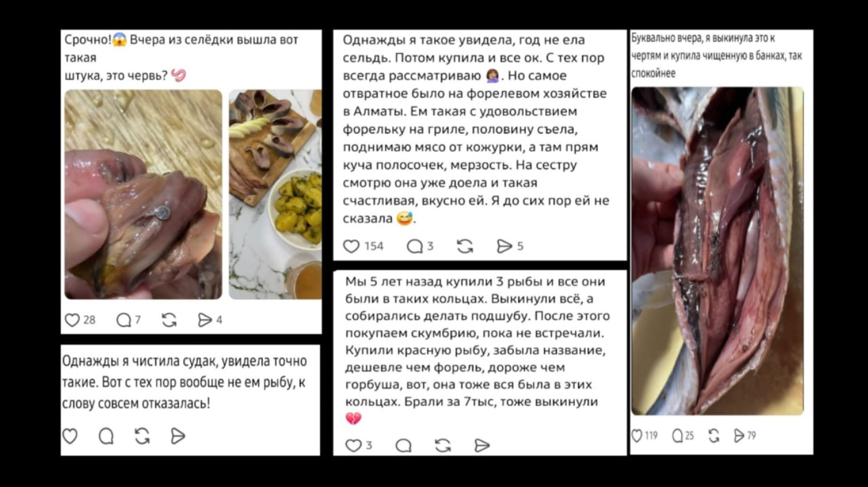This screenshot has height=487, width=868.
Task: Repost the Almaty trout farm story
Action: (x=465, y=246)
